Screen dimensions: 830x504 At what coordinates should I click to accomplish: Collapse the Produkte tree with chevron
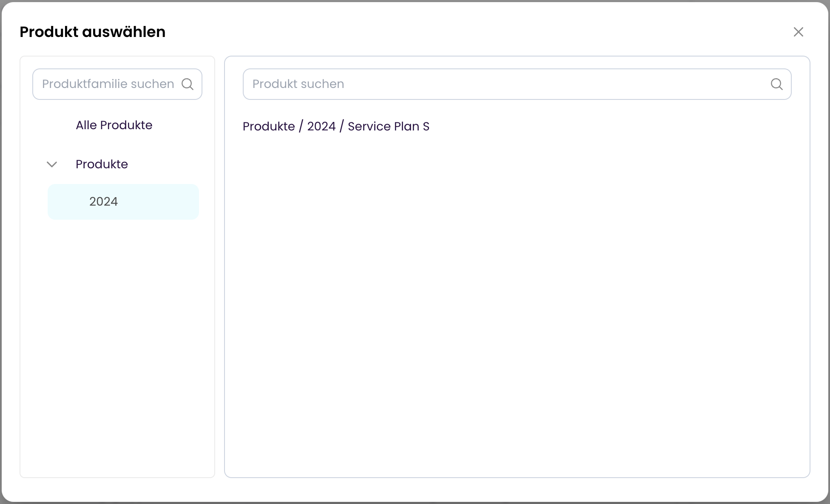(x=52, y=164)
